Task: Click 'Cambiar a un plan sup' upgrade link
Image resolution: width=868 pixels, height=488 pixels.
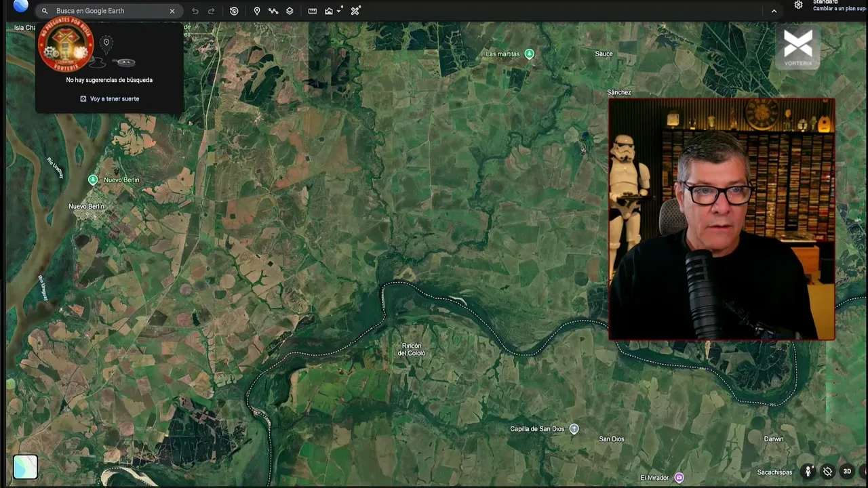Action: point(840,9)
